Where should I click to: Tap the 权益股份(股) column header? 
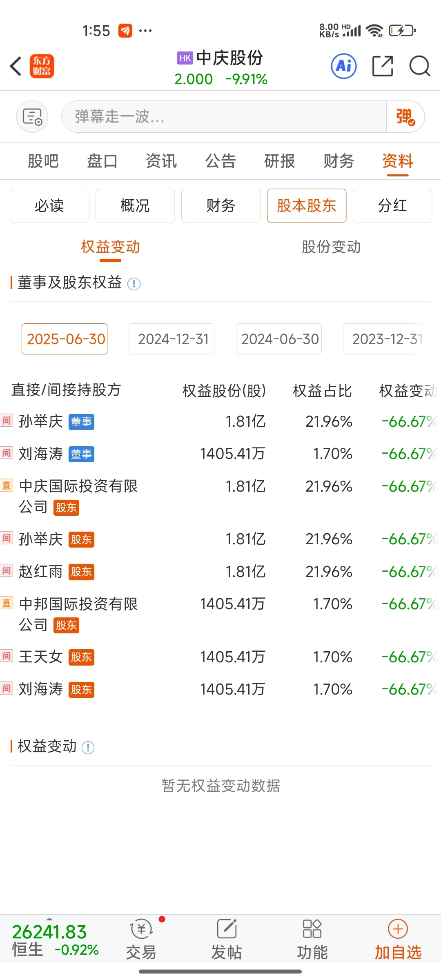pos(224,391)
